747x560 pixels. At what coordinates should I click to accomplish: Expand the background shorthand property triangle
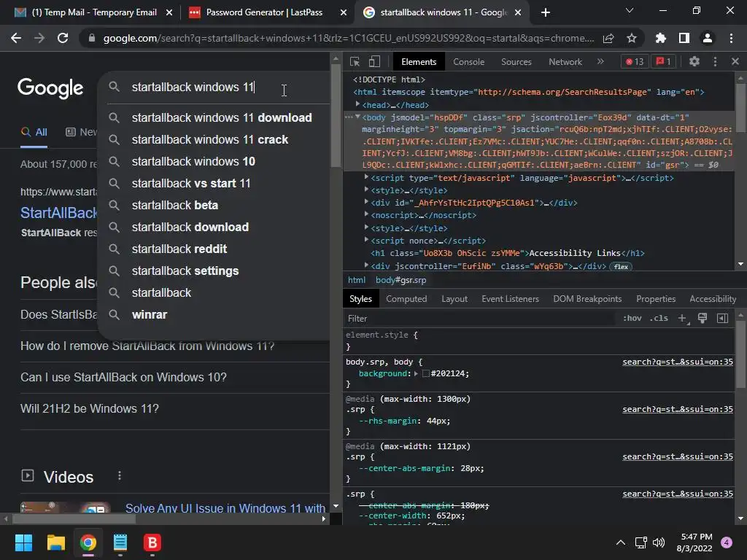[x=416, y=374]
